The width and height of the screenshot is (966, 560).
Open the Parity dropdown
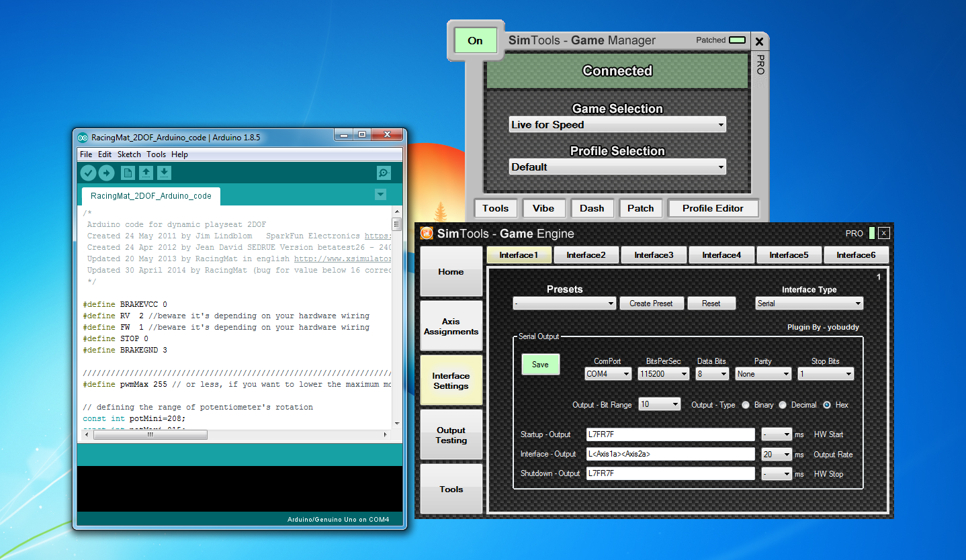pyautogui.click(x=763, y=374)
